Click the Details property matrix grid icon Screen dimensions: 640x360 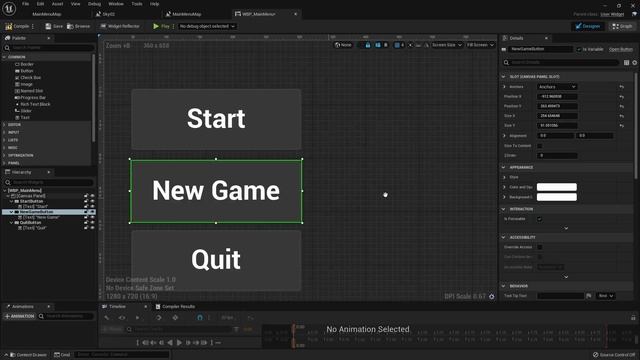626,62
